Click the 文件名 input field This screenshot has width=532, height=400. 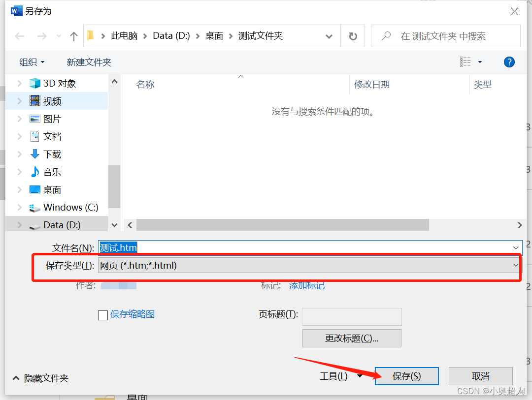[x=310, y=248]
